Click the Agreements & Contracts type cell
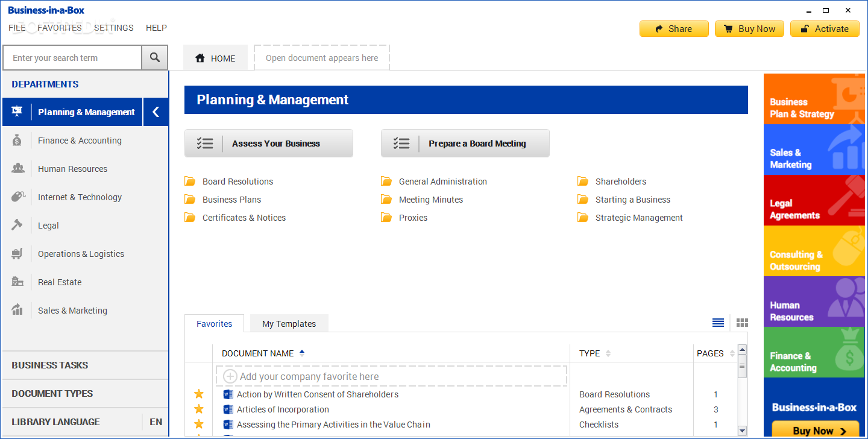This screenshot has width=868, height=439. [x=626, y=409]
